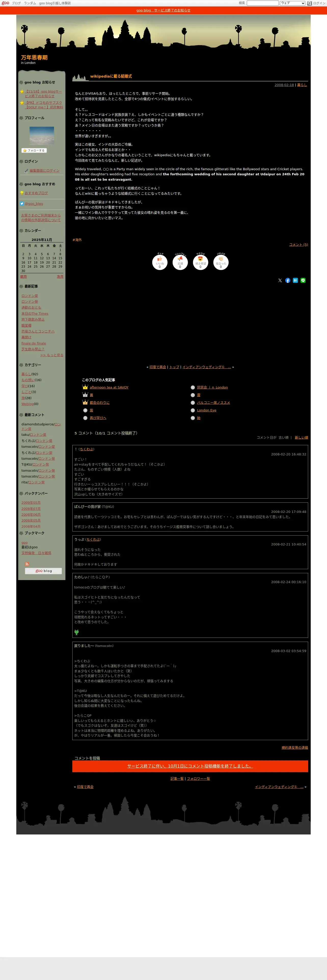The height and width of the screenshot is (980, 327).
Task: Click the Twitter bird icon in sidebar
Action: (22, 204)
